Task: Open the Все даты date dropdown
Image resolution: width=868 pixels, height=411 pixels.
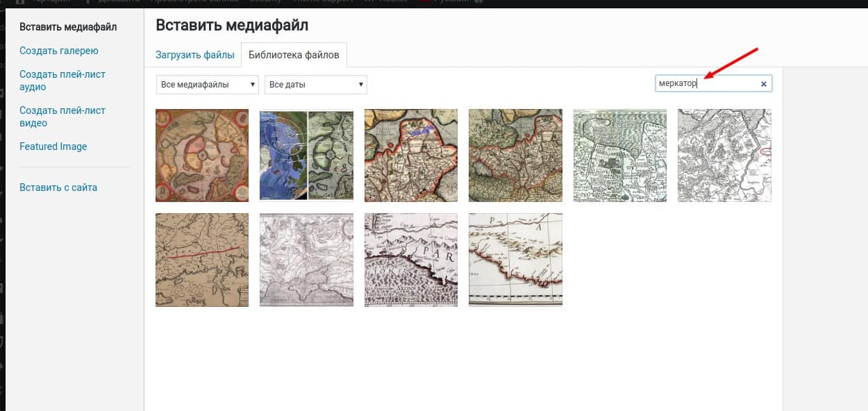Action: click(316, 85)
